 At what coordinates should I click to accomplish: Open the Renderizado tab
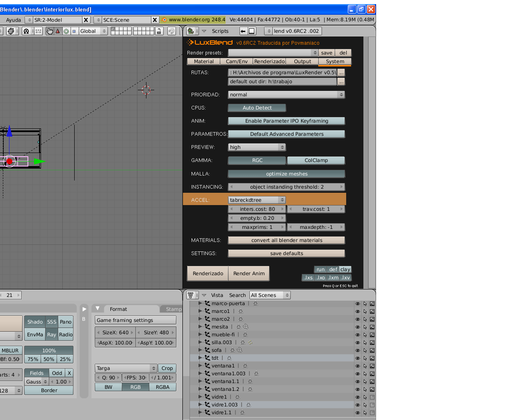tap(269, 62)
